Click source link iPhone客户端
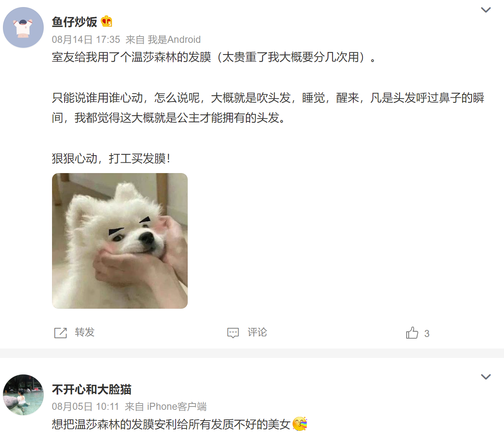 tap(177, 406)
